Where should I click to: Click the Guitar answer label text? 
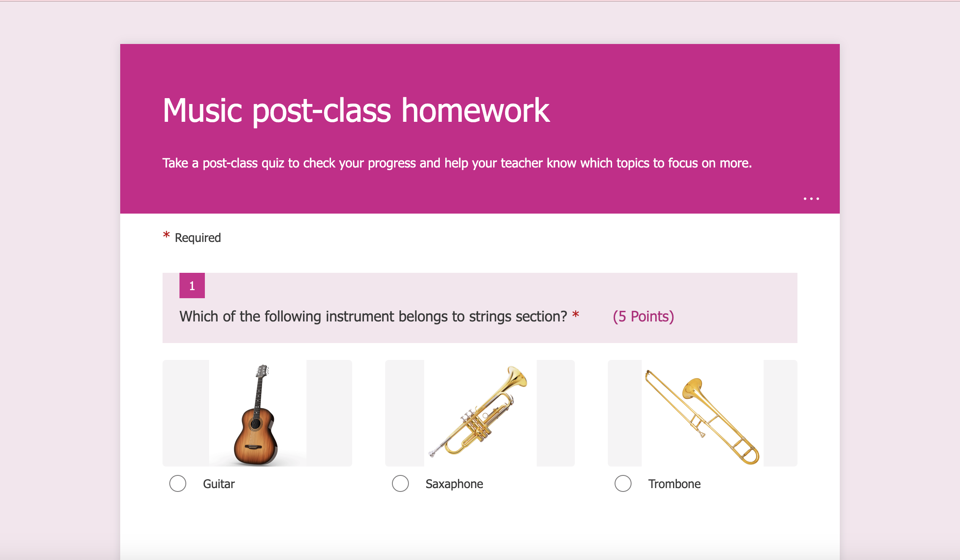[218, 483]
